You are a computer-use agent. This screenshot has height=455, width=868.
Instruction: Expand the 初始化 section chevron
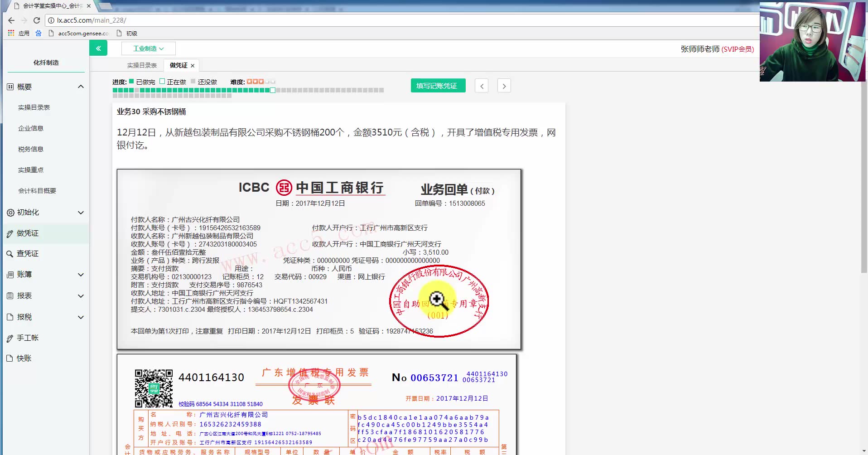pyautogui.click(x=81, y=213)
